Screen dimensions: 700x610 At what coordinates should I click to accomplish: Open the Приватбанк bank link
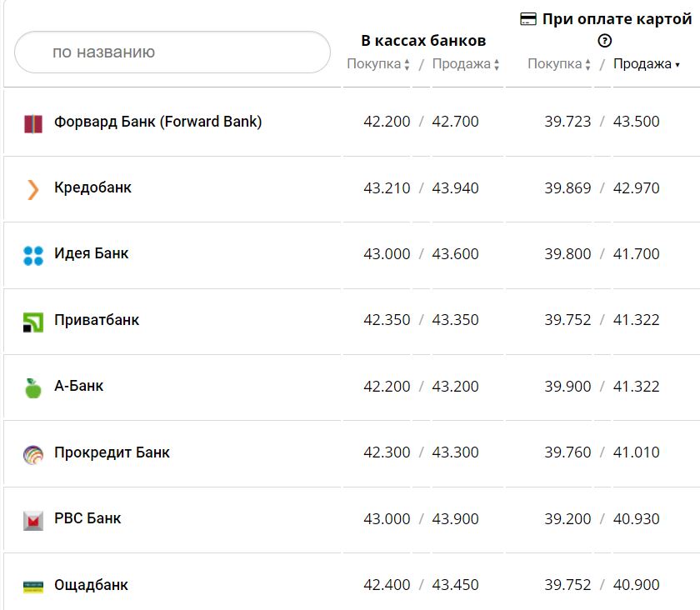tap(97, 320)
